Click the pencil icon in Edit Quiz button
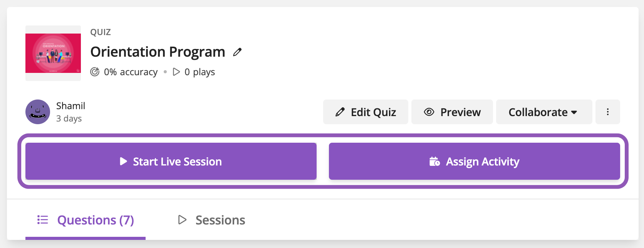The height and width of the screenshot is (248, 644). (x=340, y=112)
